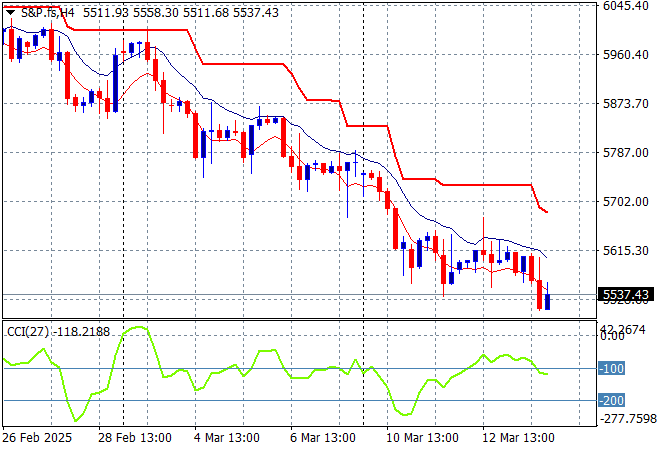Click the -100 CCI level label
Viewport: 660px width, 450px height.
(x=612, y=368)
